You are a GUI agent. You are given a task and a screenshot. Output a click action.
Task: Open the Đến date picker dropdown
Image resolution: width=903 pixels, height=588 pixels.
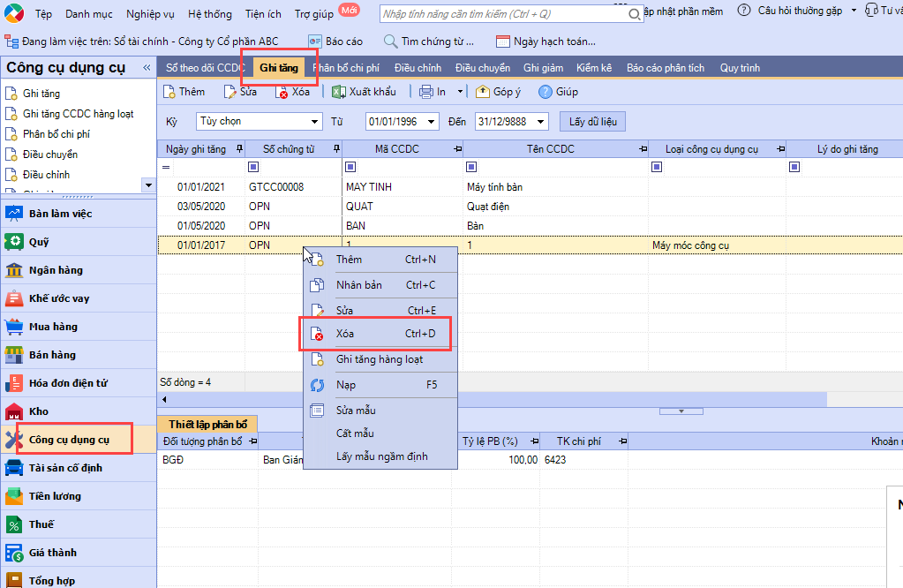pyautogui.click(x=541, y=122)
